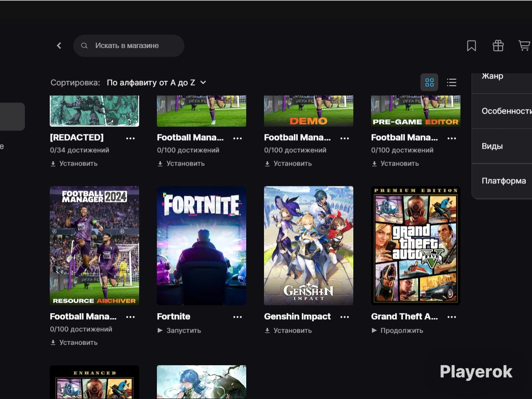
Task: Open the Football Manager DEMO cover thumbnail
Action: 309,111
